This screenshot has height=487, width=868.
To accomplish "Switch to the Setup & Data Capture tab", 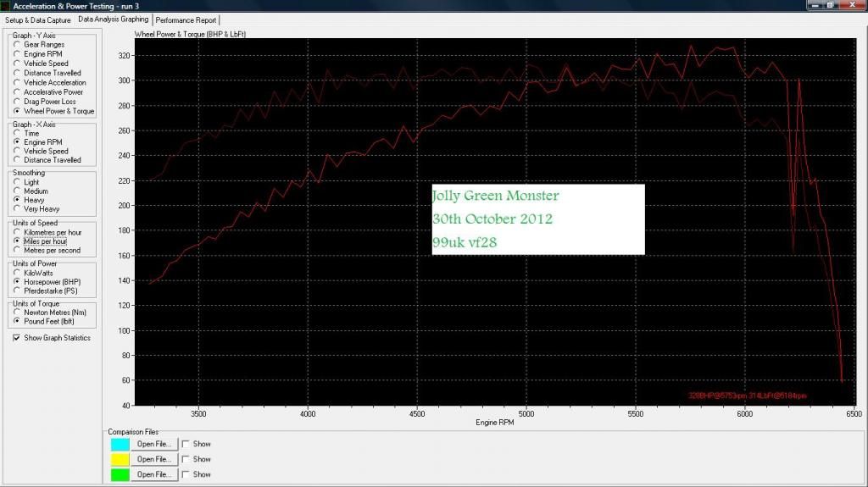I will tap(37, 19).
